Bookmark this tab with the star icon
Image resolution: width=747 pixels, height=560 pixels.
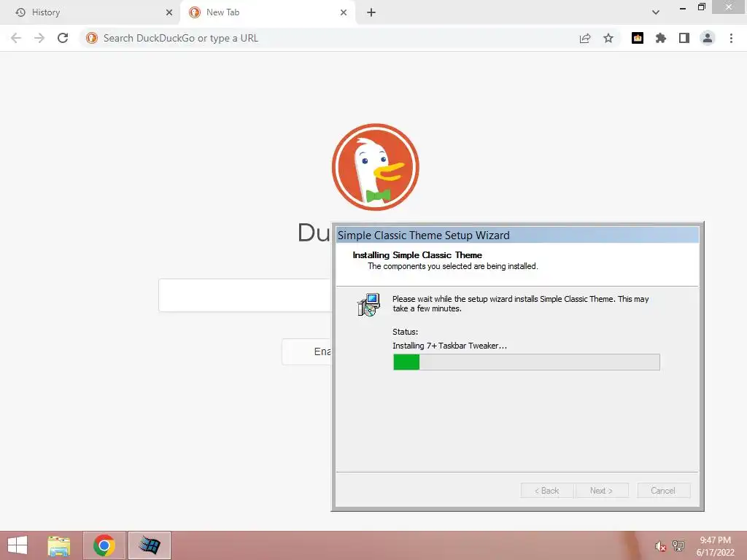pyautogui.click(x=608, y=38)
